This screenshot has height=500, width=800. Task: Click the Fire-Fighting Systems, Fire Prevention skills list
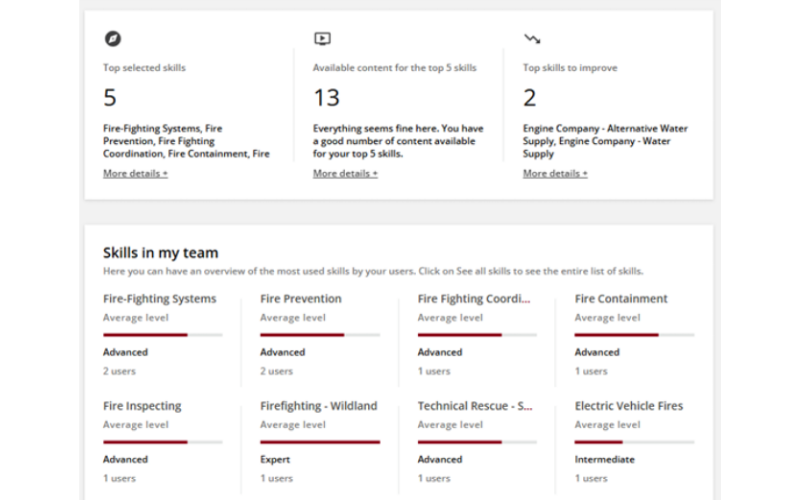tap(186, 141)
